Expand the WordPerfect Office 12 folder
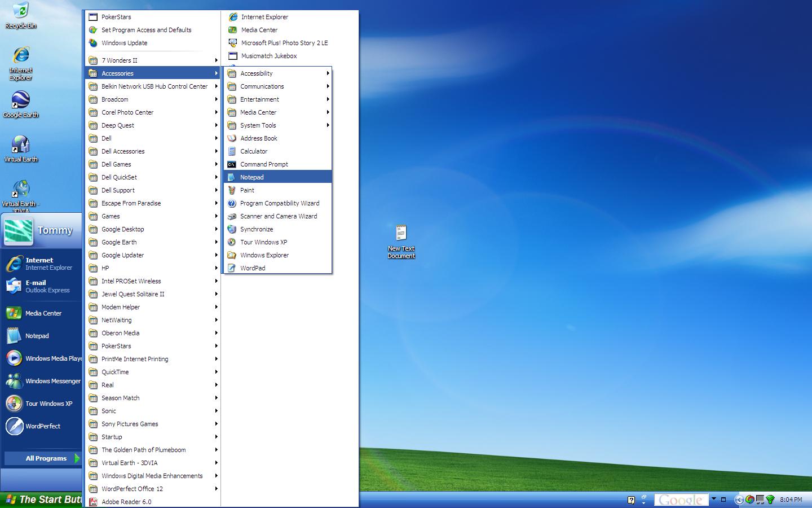The height and width of the screenshot is (508, 812). tap(153, 489)
